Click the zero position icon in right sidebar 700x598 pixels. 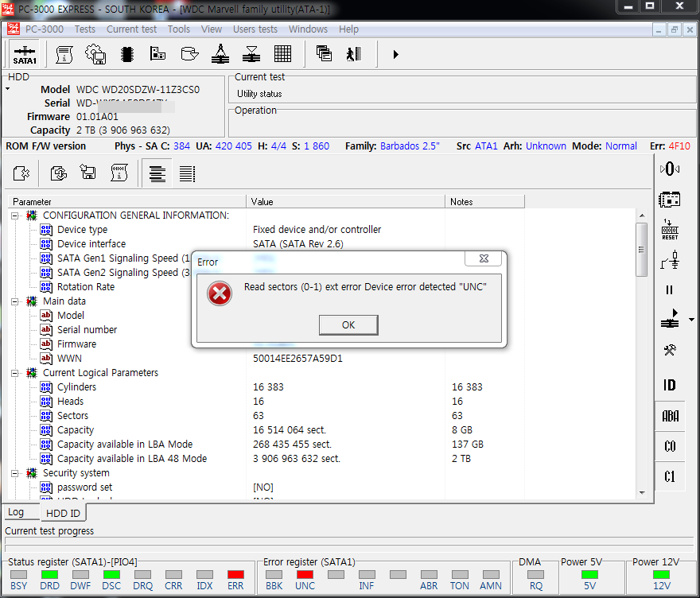[670, 169]
